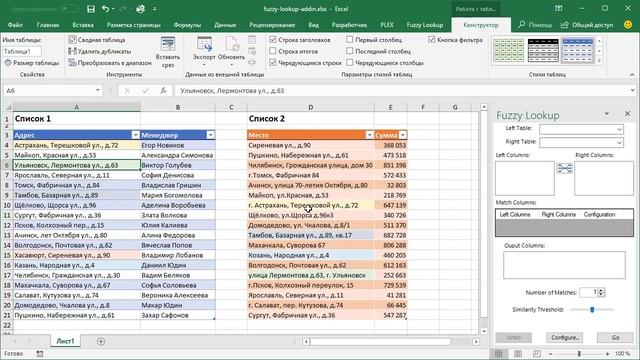Toggle Кнопка фильтра checkbox
This screenshot has width=640, height=360.
pyautogui.click(x=431, y=40)
